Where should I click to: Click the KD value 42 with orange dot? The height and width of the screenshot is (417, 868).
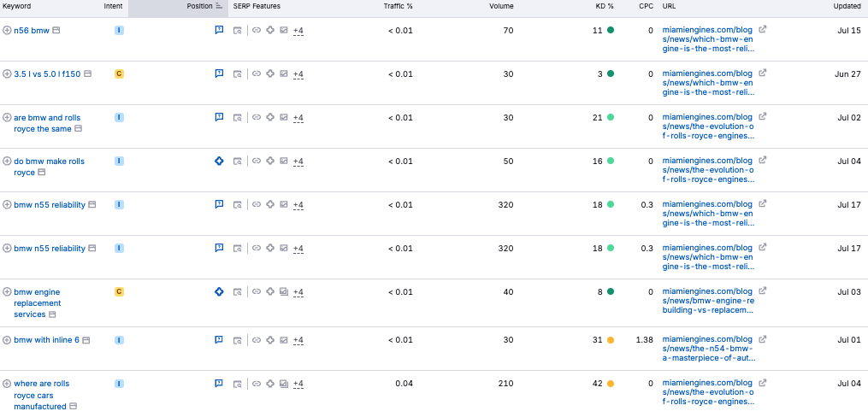tap(603, 384)
